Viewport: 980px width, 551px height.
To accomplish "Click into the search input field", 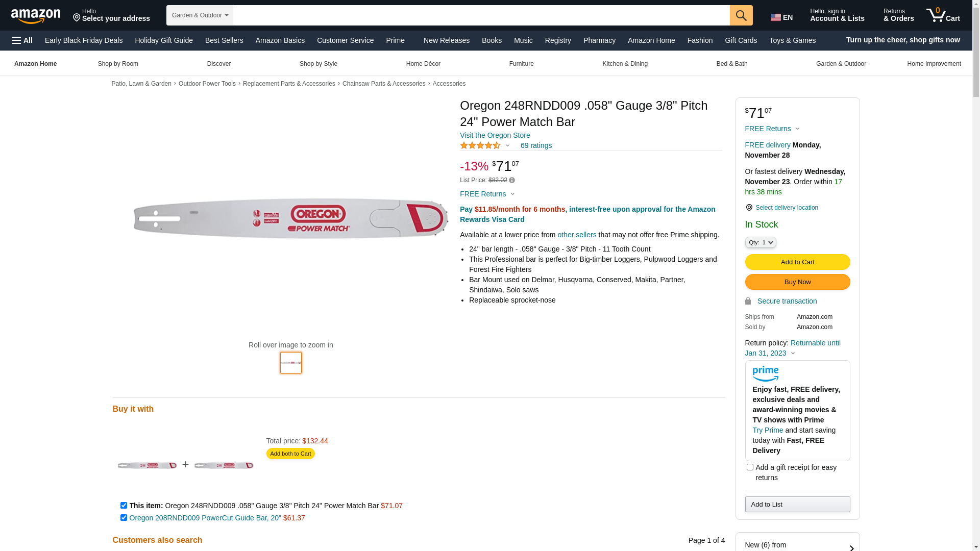I will [481, 15].
